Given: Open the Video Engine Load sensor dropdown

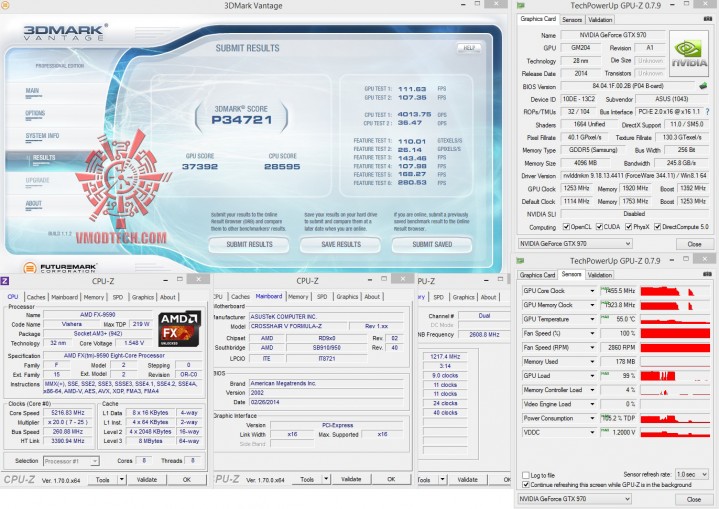Looking at the screenshot, I should [592, 404].
